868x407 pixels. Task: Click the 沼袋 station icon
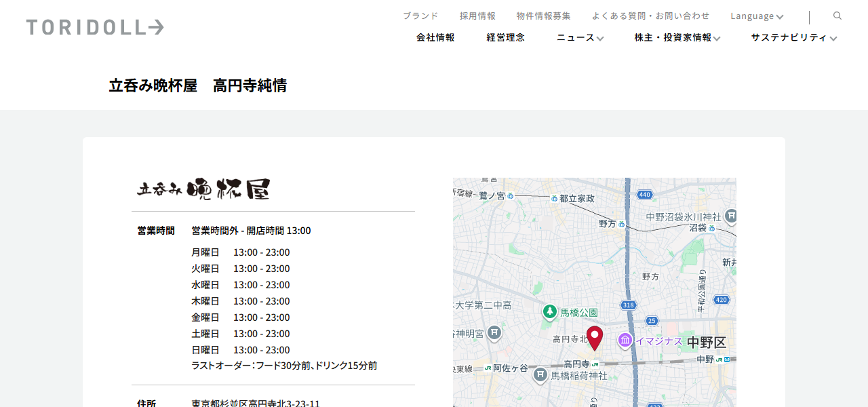coord(712,228)
